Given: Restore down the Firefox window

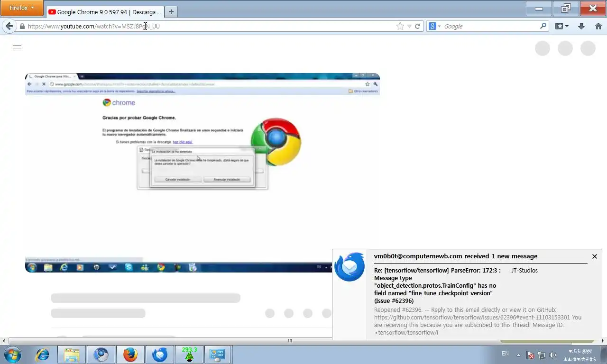Looking at the screenshot, I should pos(566,8).
